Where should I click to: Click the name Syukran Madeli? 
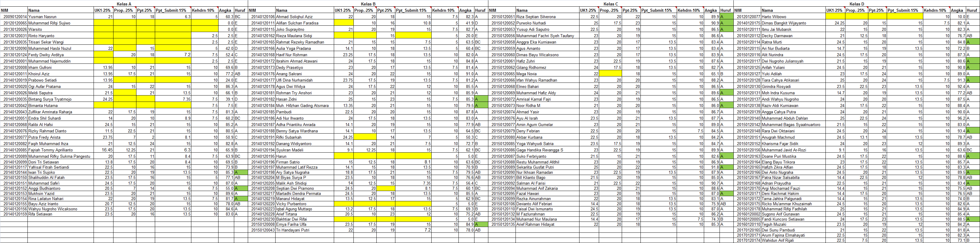coord(304,150)
